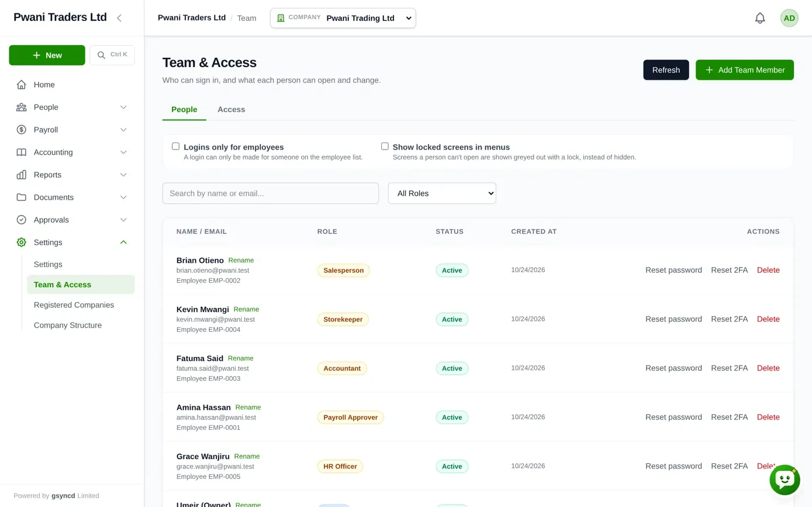The width and height of the screenshot is (812, 507).
Task: Expand the Payroll menu chevron
Action: coord(123,130)
